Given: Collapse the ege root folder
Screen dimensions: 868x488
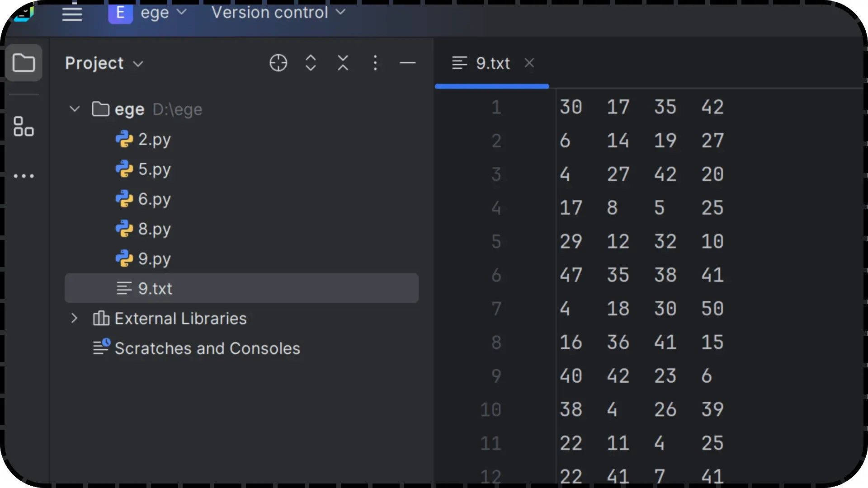Looking at the screenshot, I should point(75,109).
